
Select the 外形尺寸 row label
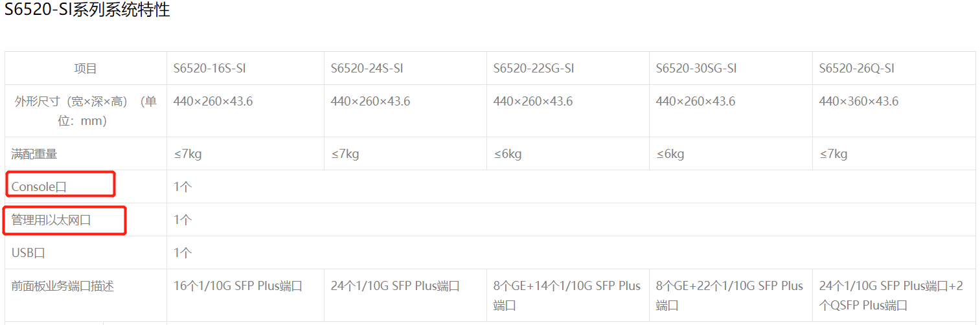click(x=85, y=111)
